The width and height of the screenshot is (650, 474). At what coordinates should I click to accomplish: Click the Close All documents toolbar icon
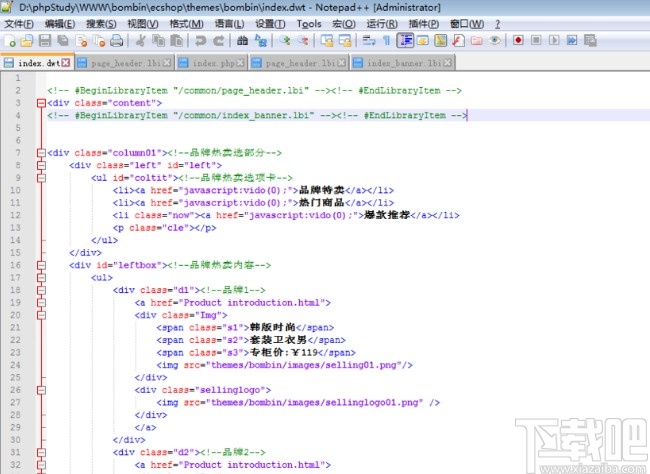99,41
